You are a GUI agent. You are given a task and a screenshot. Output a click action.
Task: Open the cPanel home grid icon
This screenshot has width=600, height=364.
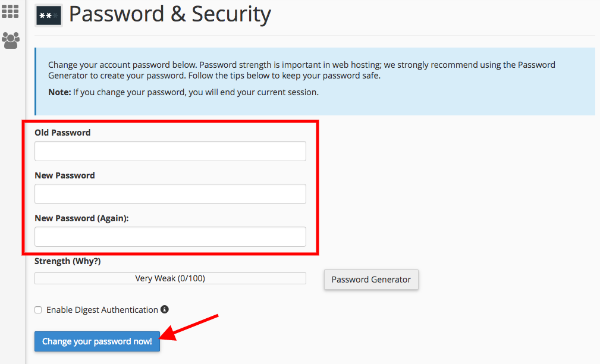pyautogui.click(x=10, y=11)
